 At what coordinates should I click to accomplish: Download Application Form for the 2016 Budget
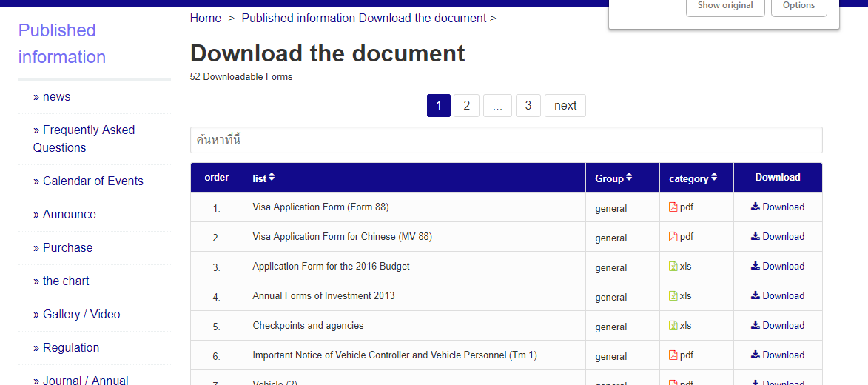point(778,267)
